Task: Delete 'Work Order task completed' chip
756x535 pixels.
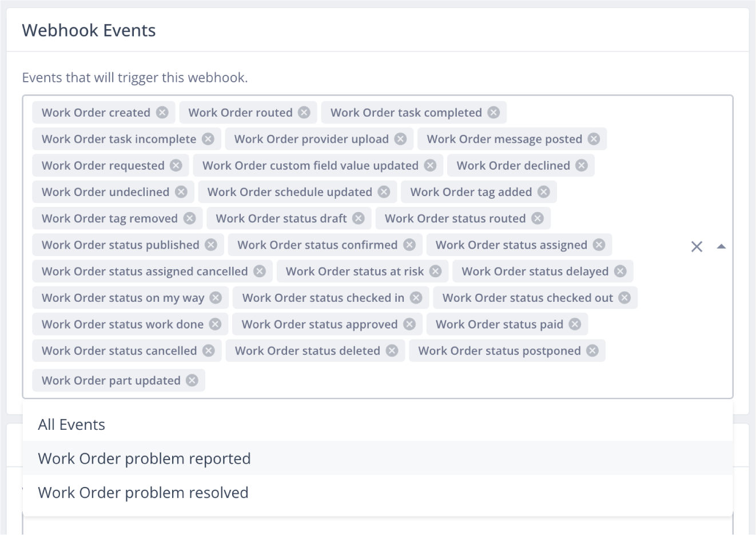Action: tap(494, 113)
